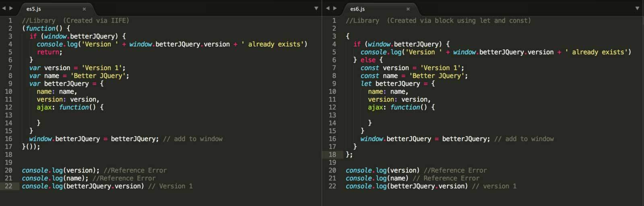Click 'ajax: function()' line in es5.js
Viewport: 644px width, 206px height.
coord(70,107)
